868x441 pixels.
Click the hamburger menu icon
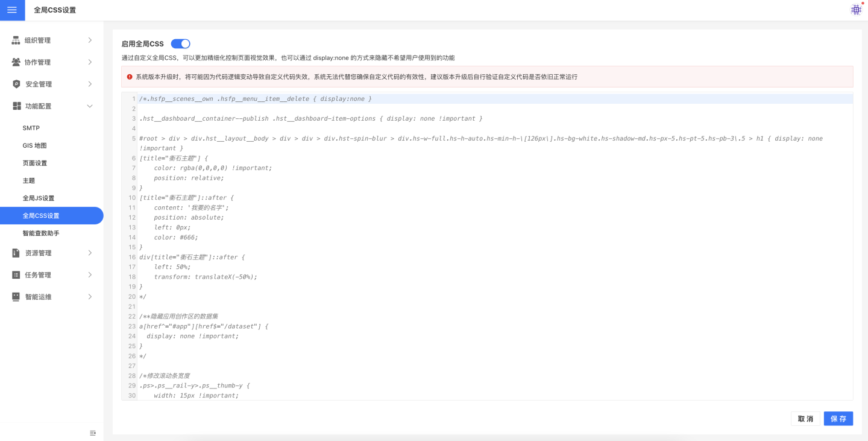tap(12, 10)
